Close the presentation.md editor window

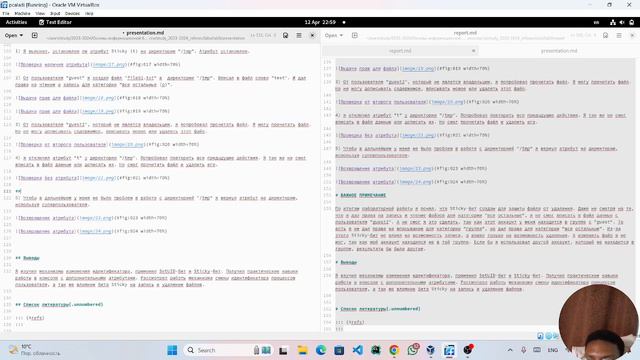point(312,36)
